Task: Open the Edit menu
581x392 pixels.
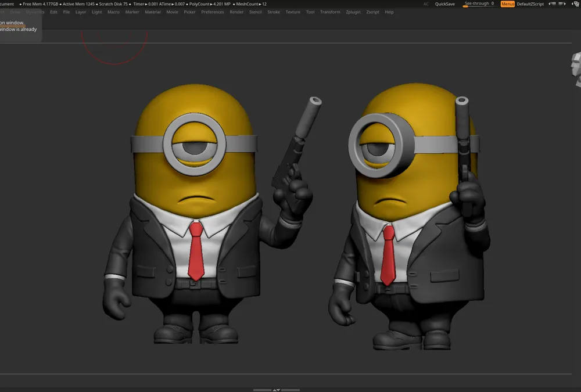Action: pyautogui.click(x=53, y=12)
